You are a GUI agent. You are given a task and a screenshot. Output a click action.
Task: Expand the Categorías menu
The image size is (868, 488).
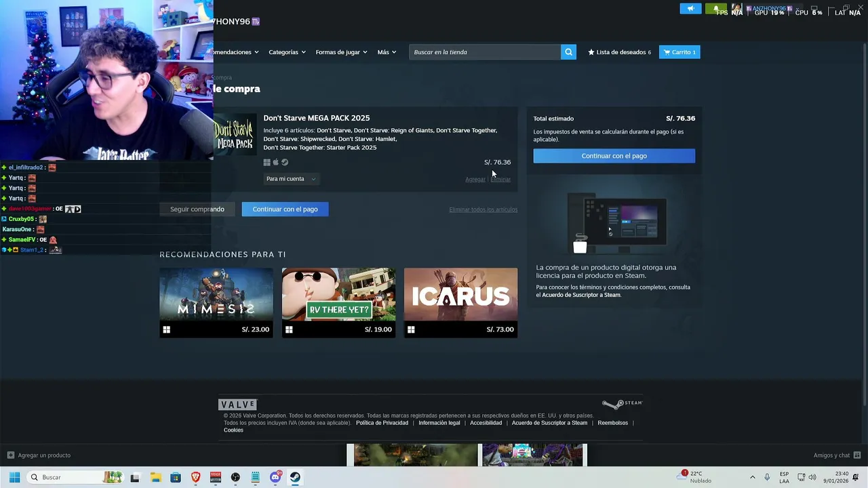click(x=287, y=52)
